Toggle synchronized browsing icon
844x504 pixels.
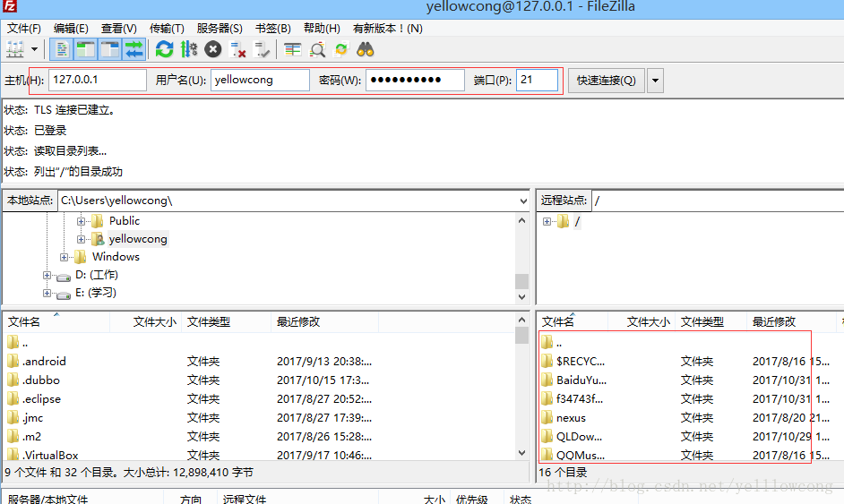tap(341, 49)
